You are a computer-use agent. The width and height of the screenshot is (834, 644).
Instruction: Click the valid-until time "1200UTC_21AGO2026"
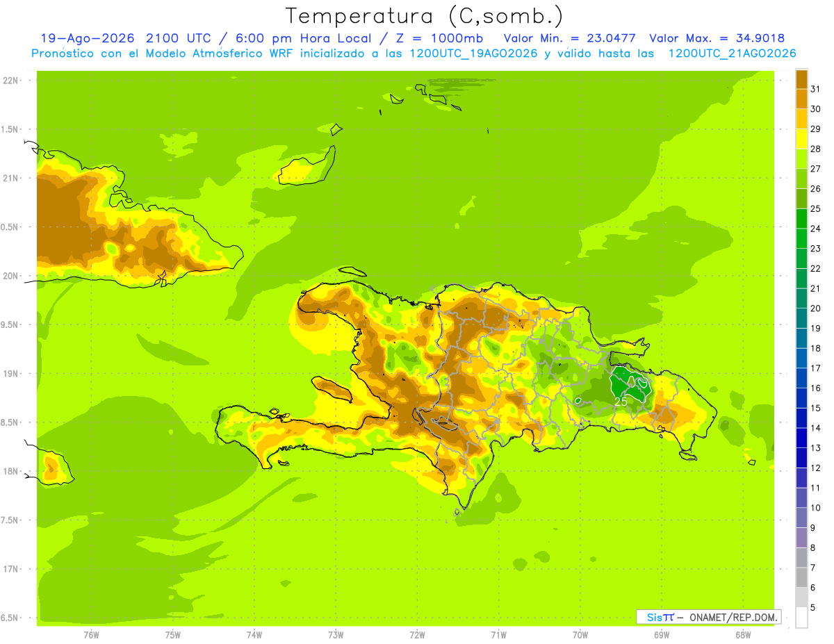point(732,53)
